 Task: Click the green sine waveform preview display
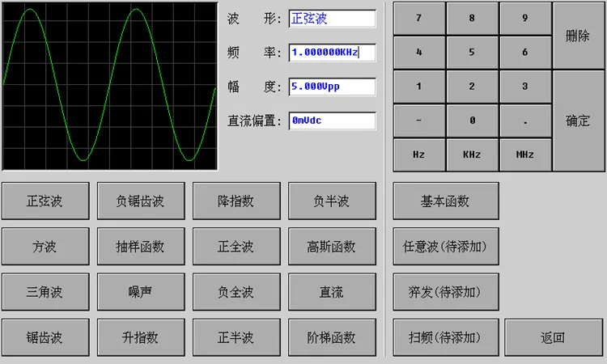[110, 86]
